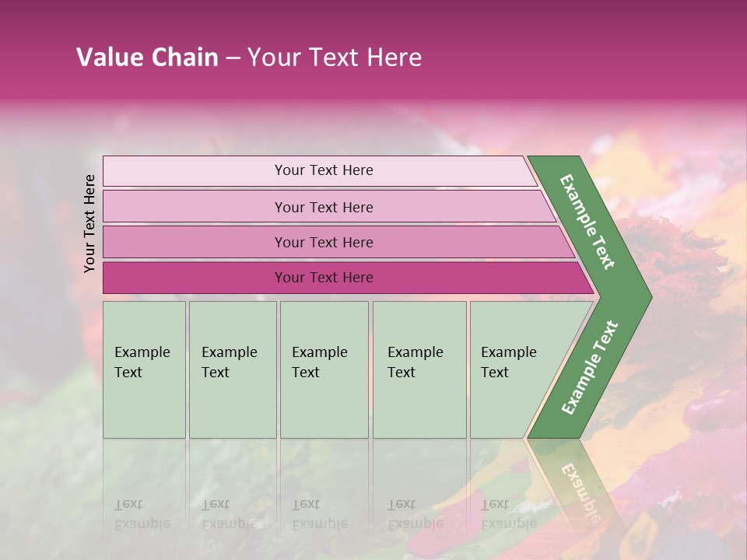Select the second Example Text box
This screenshot has width=747, height=560.
(x=233, y=369)
